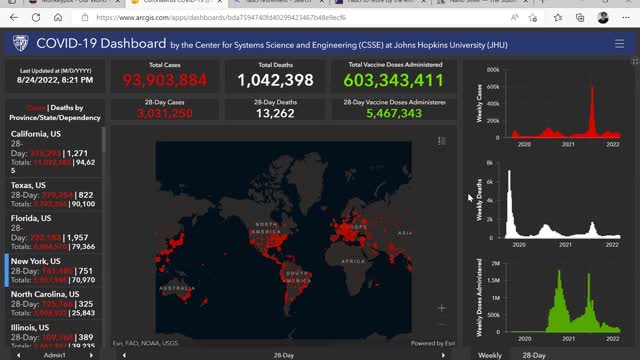
Task: Click the browser address bar URL
Action: point(221,18)
